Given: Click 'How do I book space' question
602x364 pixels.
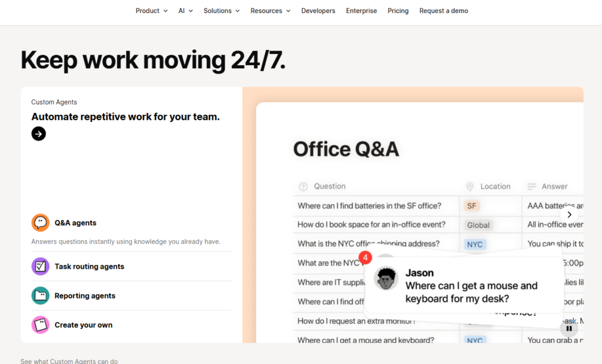Looking at the screenshot, I should point(372,225).
